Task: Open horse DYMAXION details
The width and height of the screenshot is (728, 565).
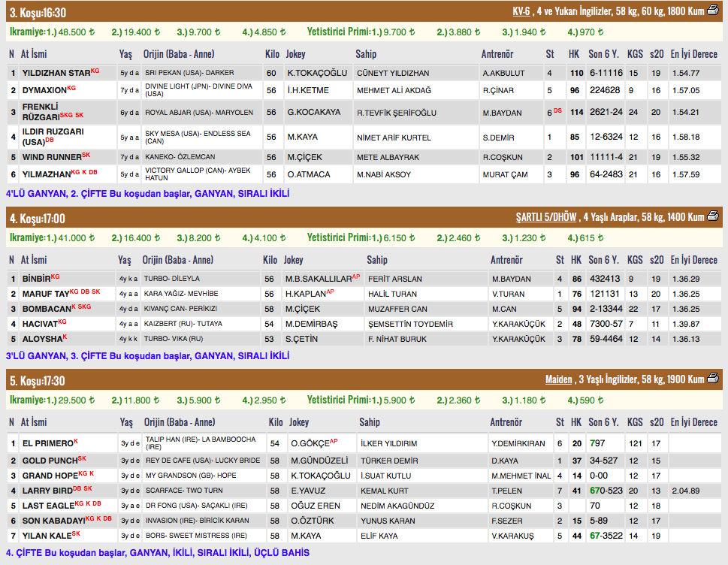Action: (x=44, y=90)
